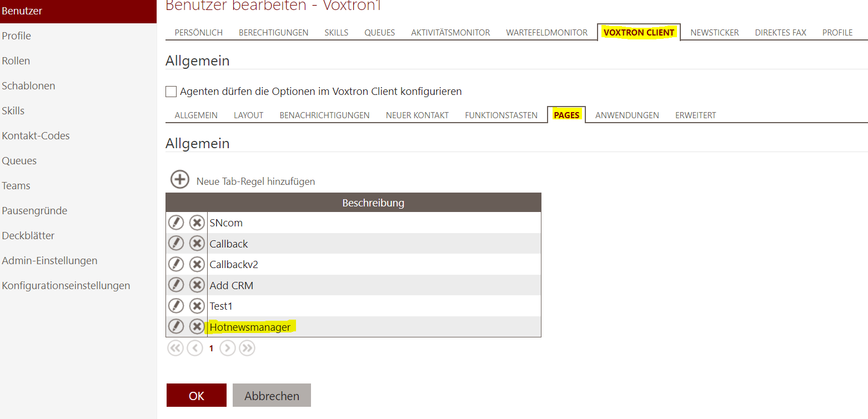Click the edit pencil icon for SNcom

(x=175, y=223)
